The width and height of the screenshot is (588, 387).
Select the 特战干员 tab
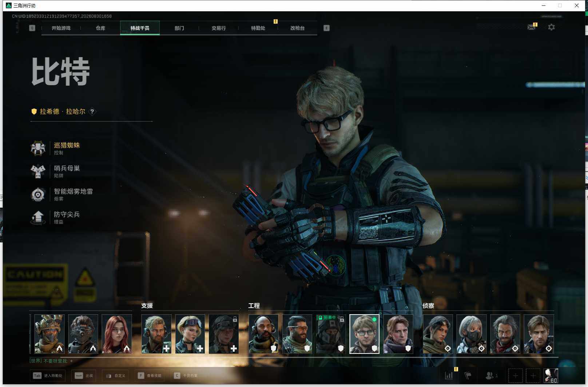140,28
